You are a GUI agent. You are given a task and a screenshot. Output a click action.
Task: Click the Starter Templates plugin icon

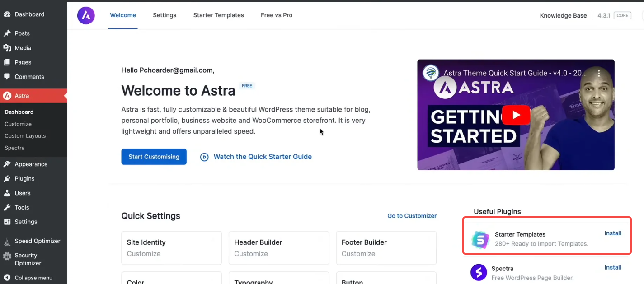[x=480, y=239]
